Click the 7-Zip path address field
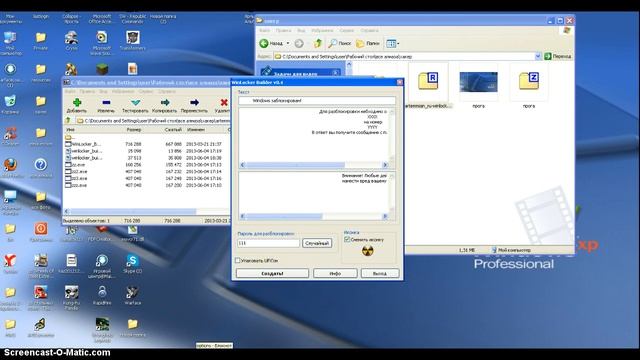 pyautogui.click(x=153, y=120)
